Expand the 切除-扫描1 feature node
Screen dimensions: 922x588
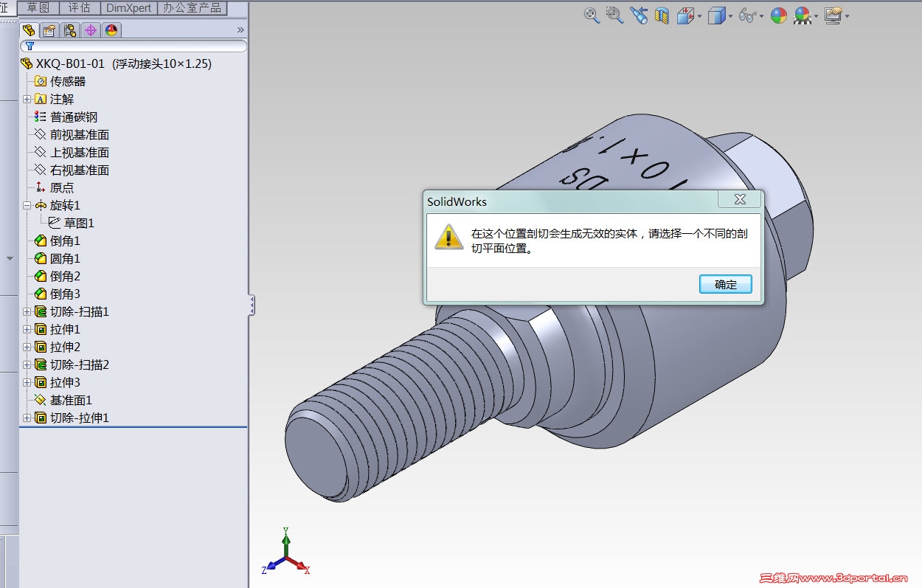point(27,311)
